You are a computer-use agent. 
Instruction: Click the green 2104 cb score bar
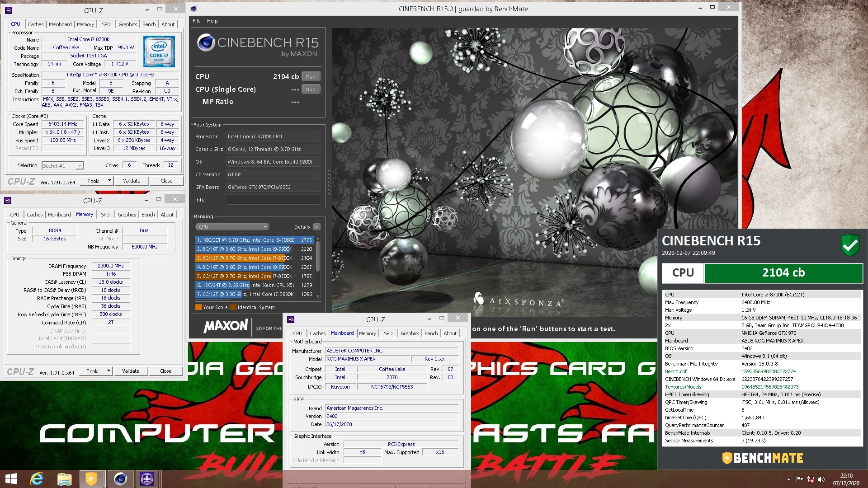(783, 273)
